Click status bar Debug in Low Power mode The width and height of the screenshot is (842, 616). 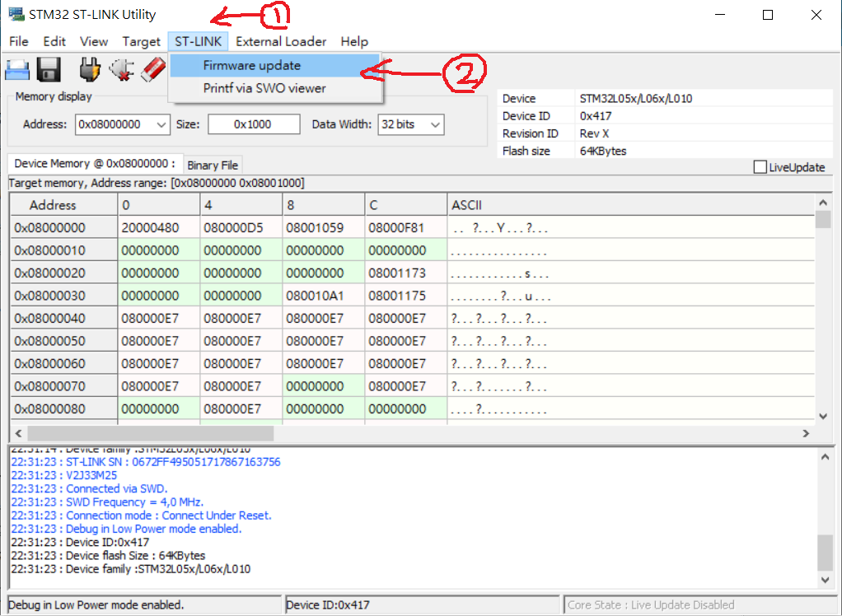tap(96, 605)
